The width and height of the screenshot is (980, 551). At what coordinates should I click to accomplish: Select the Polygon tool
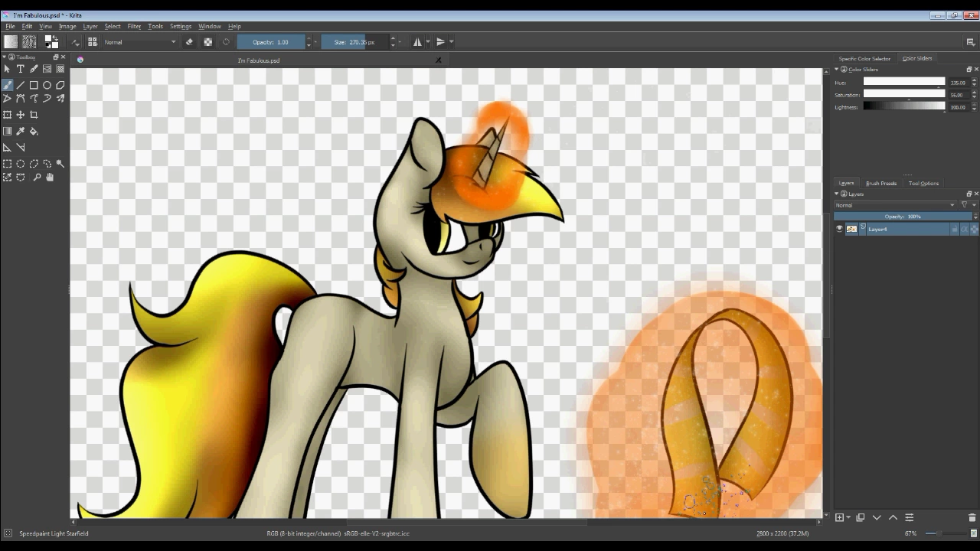[x=60, y=85]
